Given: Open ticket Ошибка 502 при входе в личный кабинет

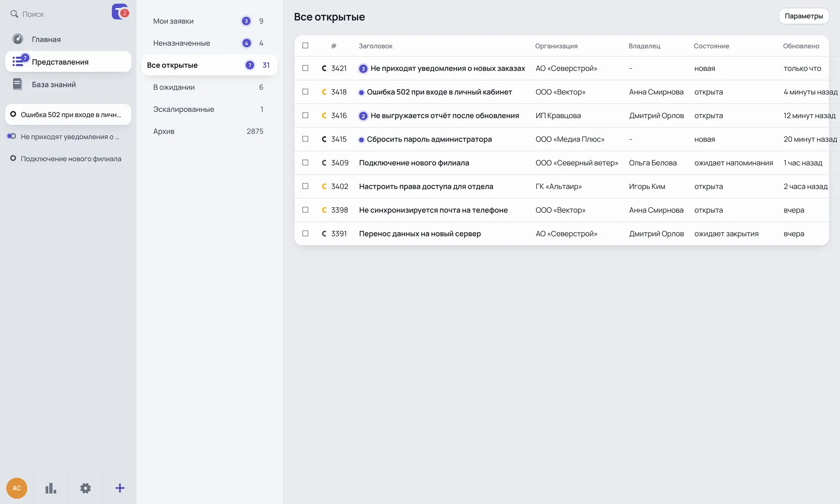Looking at the screenshot, I should pyautogui.click(x=439, y=92).
